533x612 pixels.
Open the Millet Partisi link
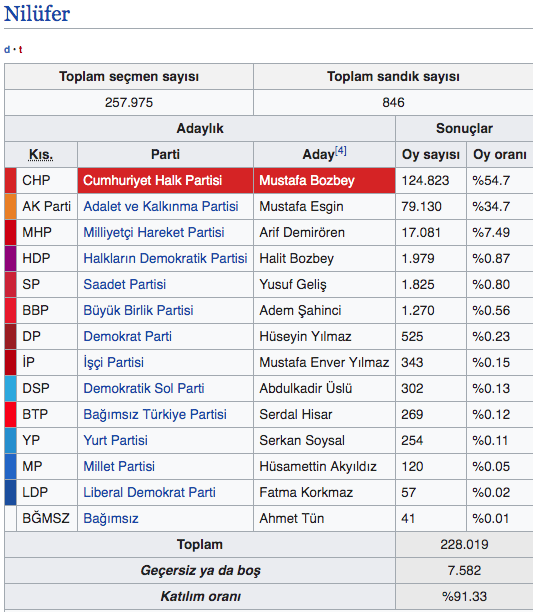click(119, 466)
